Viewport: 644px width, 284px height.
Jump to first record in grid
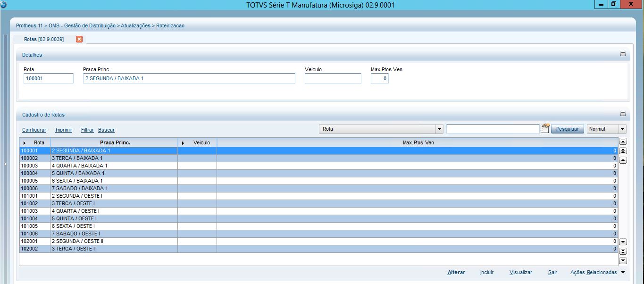pyautogui.click(x=623, y=141)
